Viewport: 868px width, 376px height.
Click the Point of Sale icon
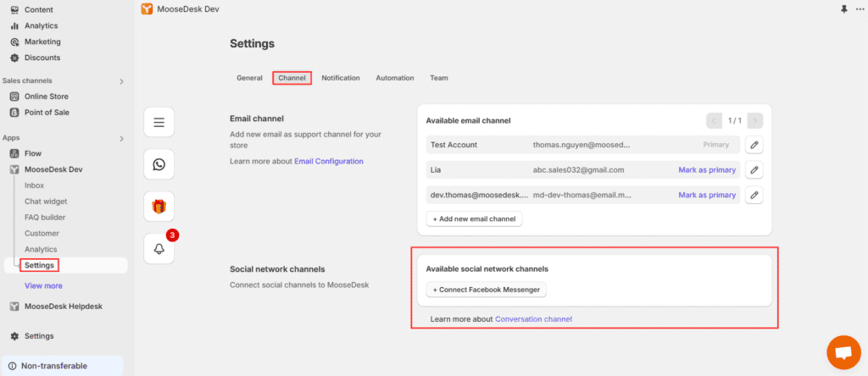(15, 113)
